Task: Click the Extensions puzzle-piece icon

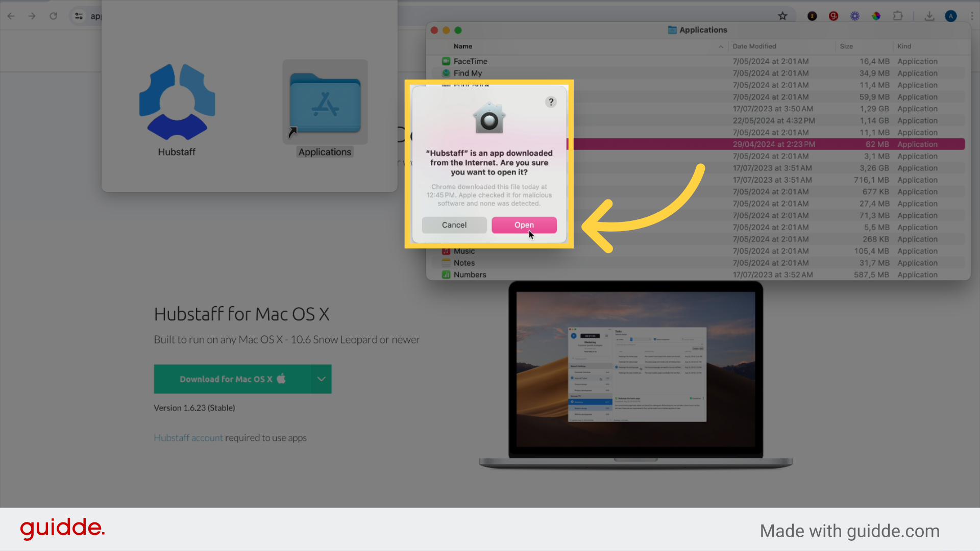Action: coord(898,16)
